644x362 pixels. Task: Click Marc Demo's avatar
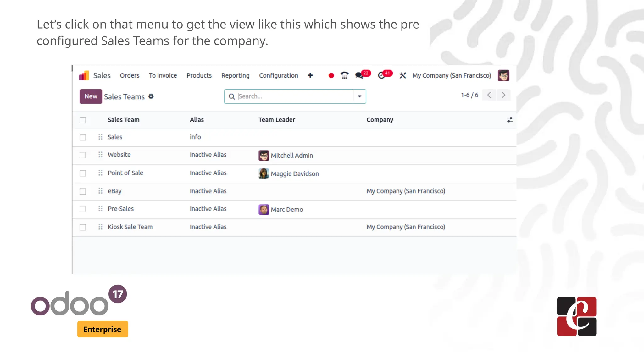pyautogui.click(x=264, y=210)
